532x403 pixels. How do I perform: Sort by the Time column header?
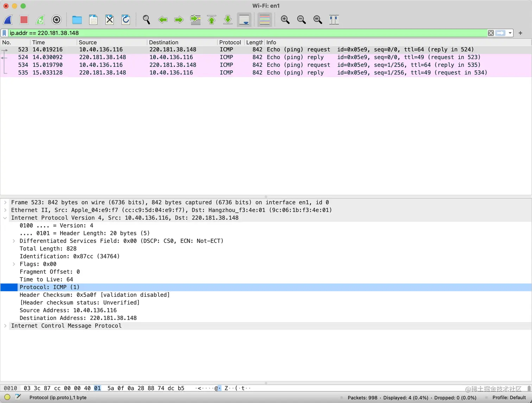[53, 42]
